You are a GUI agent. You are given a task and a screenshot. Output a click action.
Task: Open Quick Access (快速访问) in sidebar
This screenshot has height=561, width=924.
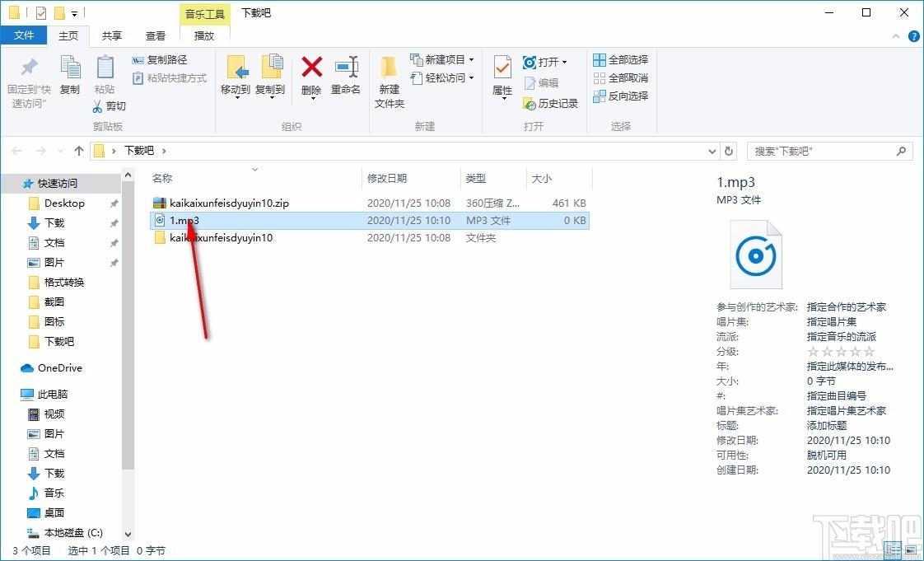(58, 184)
